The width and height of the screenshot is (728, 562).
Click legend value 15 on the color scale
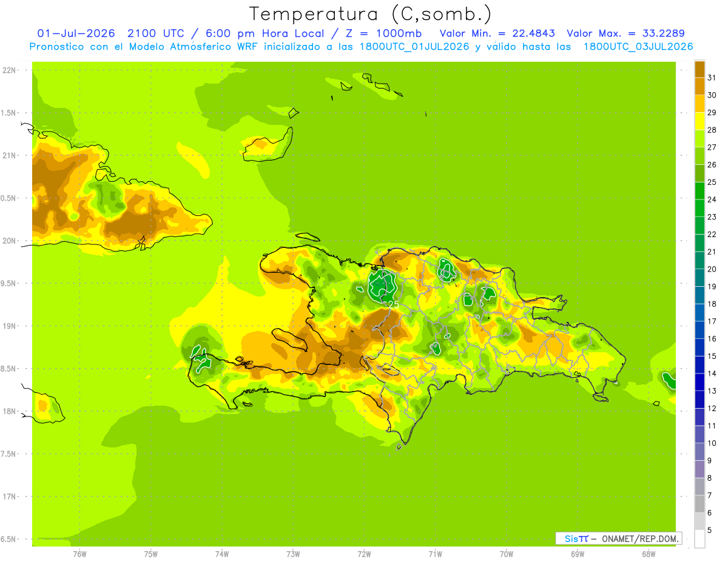[712, 356]
